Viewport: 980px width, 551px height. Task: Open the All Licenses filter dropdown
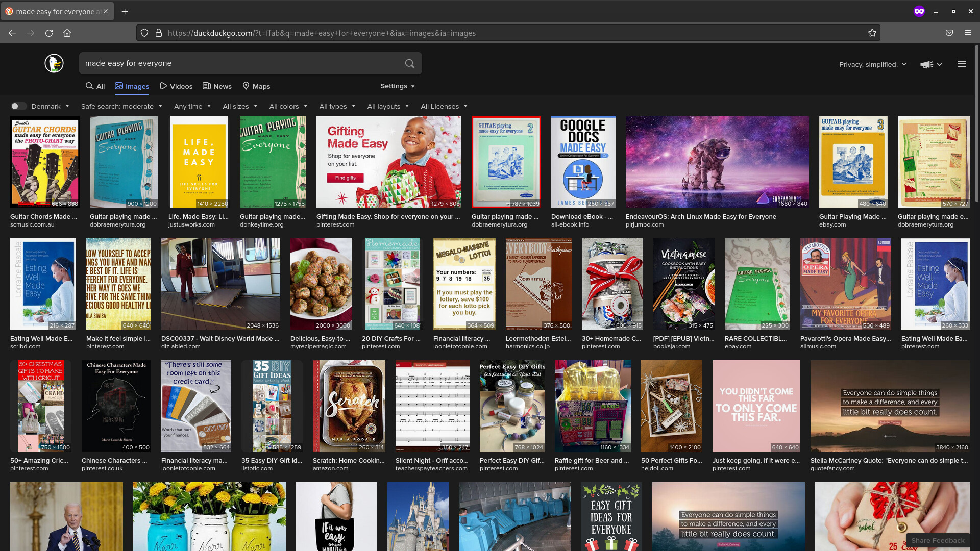click(x=444, y=106)
